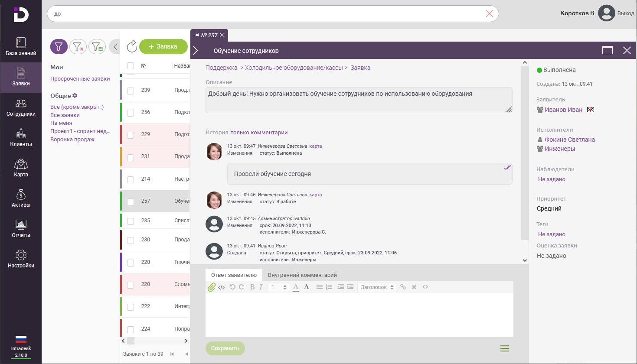Open the База знаний sidebar section

21,47
